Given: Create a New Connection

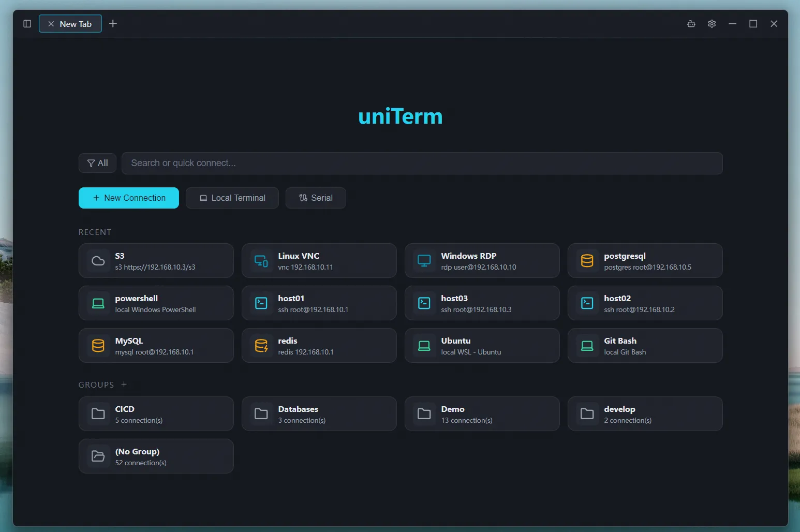Looking at the screenshot, I should point(129,198).
